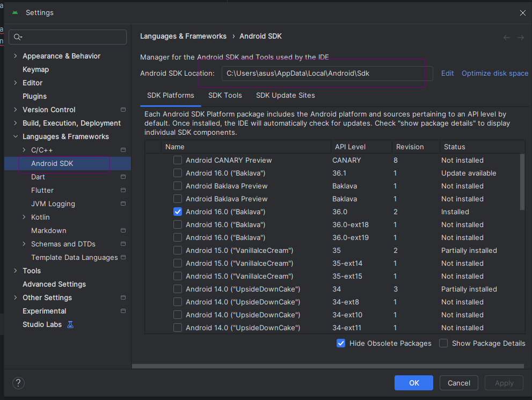Click the Edit link beside the SDK location
The height and width of the screenshot is (400, 532).
coord(447,73)
